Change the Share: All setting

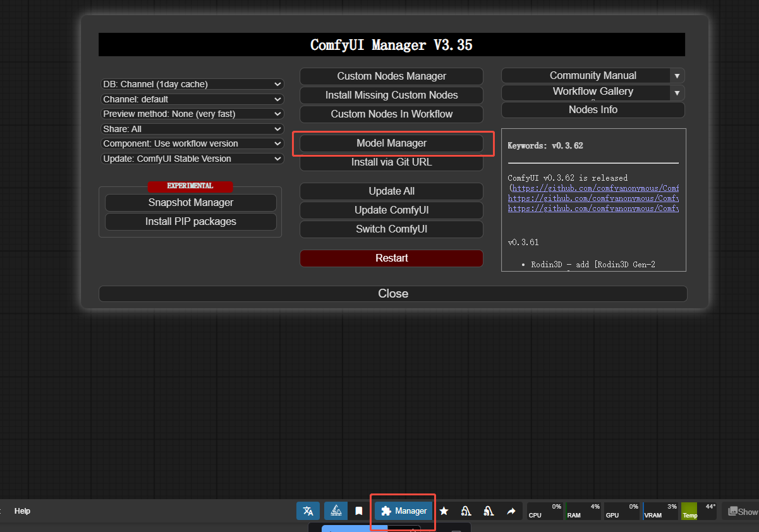click(192, 128)
